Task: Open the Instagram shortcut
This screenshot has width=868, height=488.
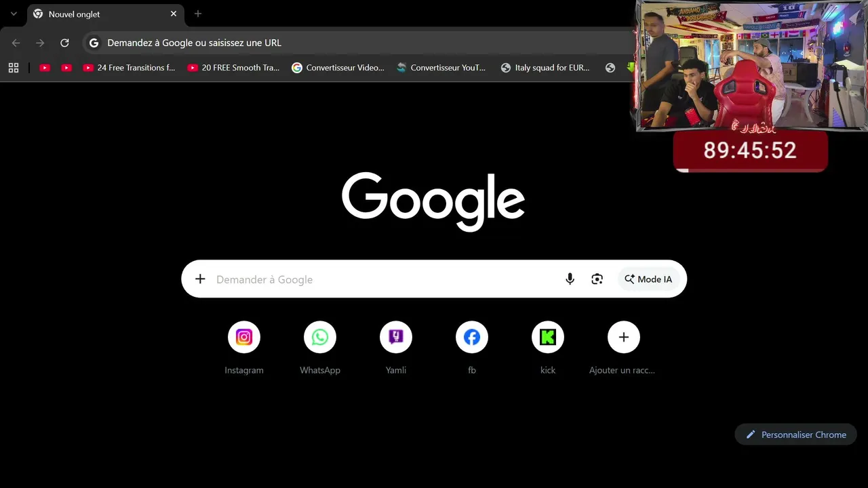Action: point(244,348)
